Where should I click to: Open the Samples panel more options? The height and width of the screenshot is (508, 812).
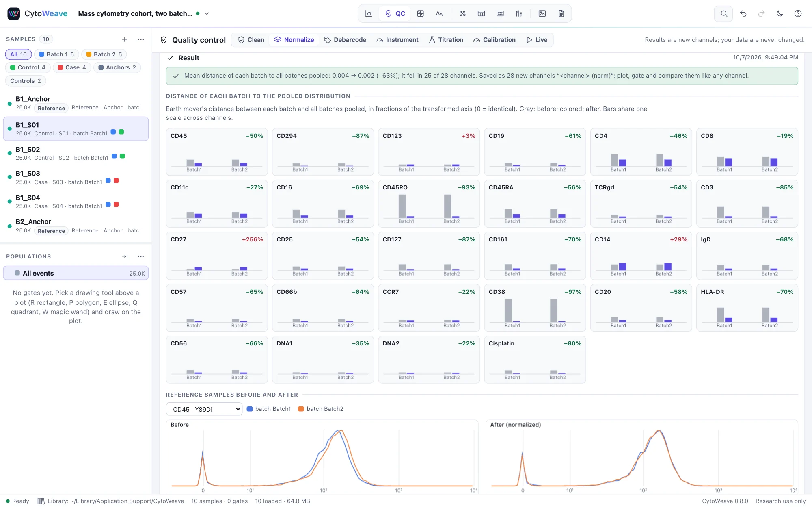click(x=141, y=39)
